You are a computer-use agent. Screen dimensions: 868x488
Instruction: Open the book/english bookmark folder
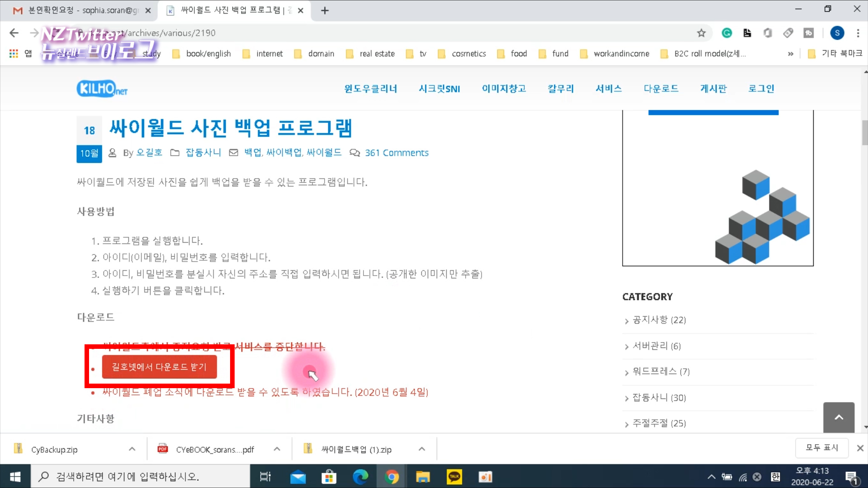tap(202, 54)
